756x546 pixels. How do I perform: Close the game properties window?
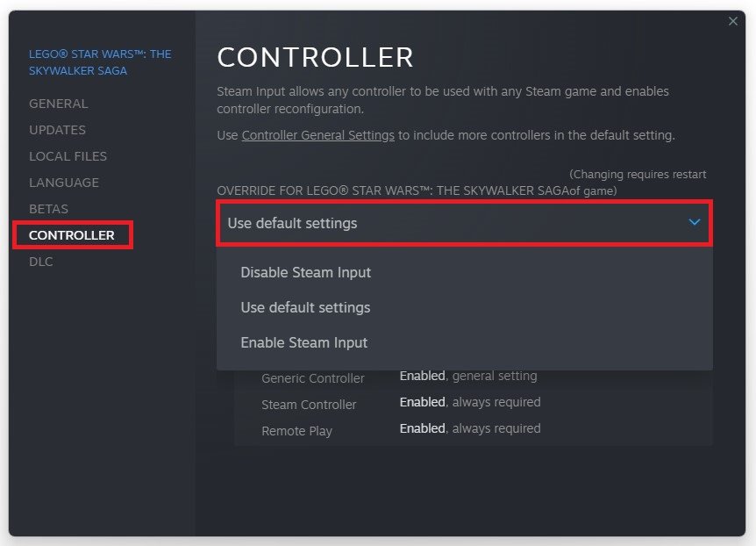(733, 21)
